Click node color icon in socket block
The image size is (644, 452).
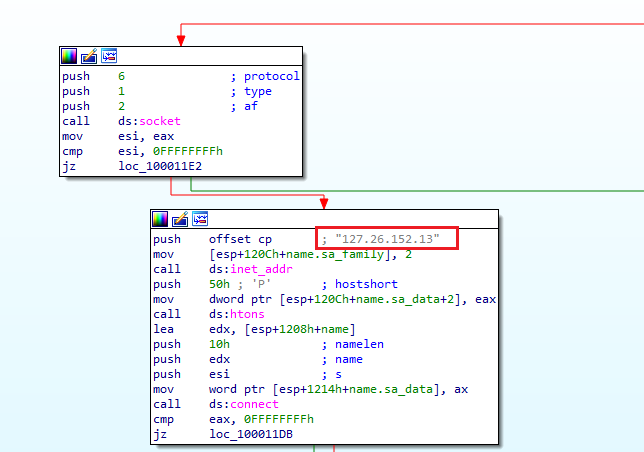69,56
